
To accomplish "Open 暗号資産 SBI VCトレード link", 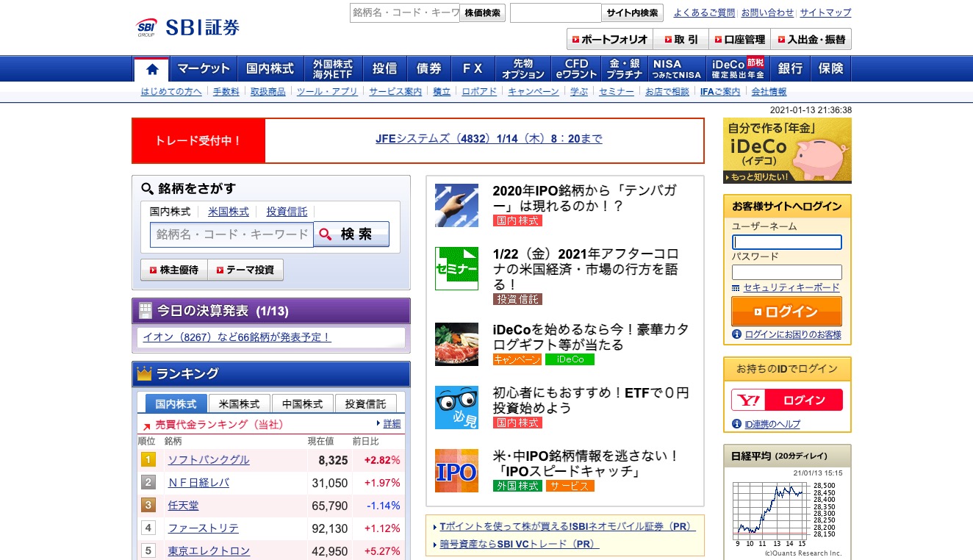I will [x=520, y=545].
